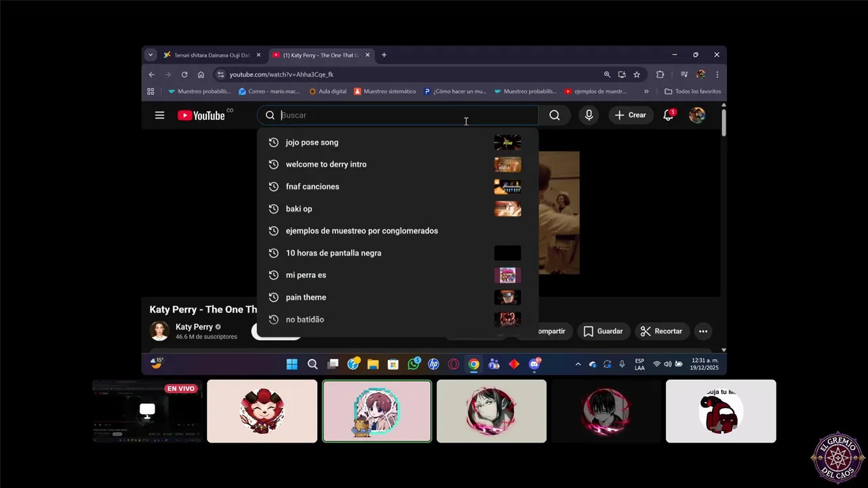868x488 pixels.
Task: Open the three-dot more actions button under video
Action: (x=703, y=331)
